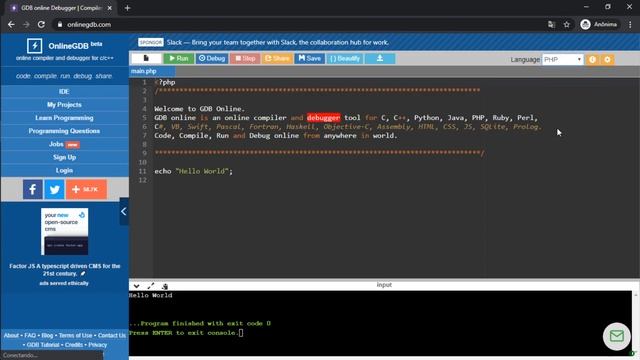
Task: Reload the page with refresh icon
Action: [41, 24]
